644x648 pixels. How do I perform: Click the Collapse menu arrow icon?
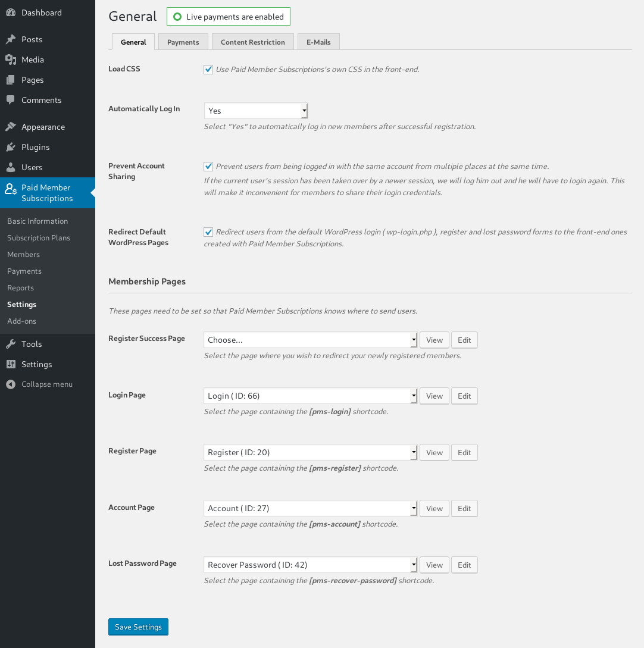[x=11, y=384]
